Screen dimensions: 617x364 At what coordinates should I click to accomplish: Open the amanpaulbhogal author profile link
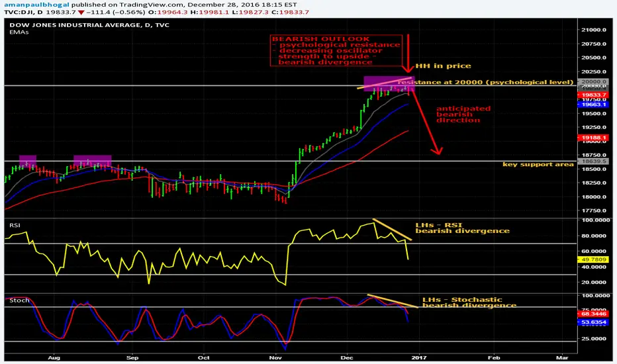[x=37, y=5]
